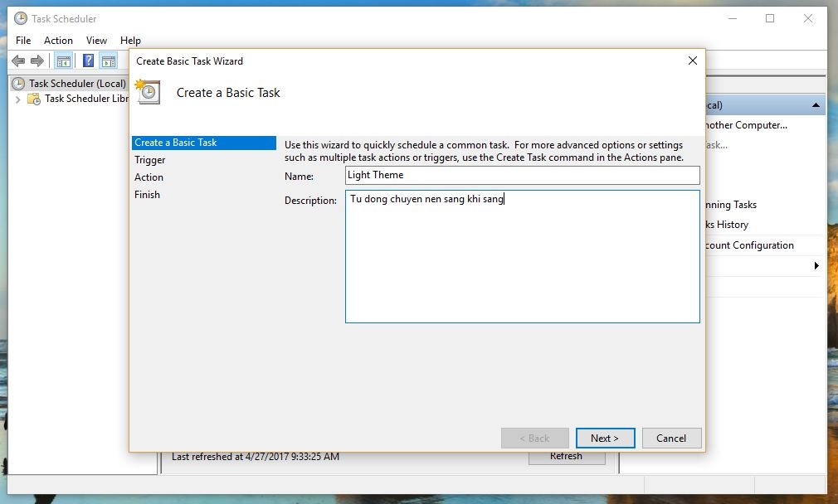Click the Last refreshed timestamp text
838x504 pixels.
tap(256, 457)
